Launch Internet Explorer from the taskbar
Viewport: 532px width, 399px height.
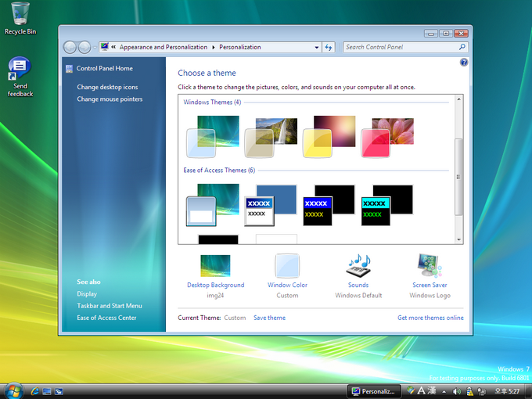[x=35, y=391]
